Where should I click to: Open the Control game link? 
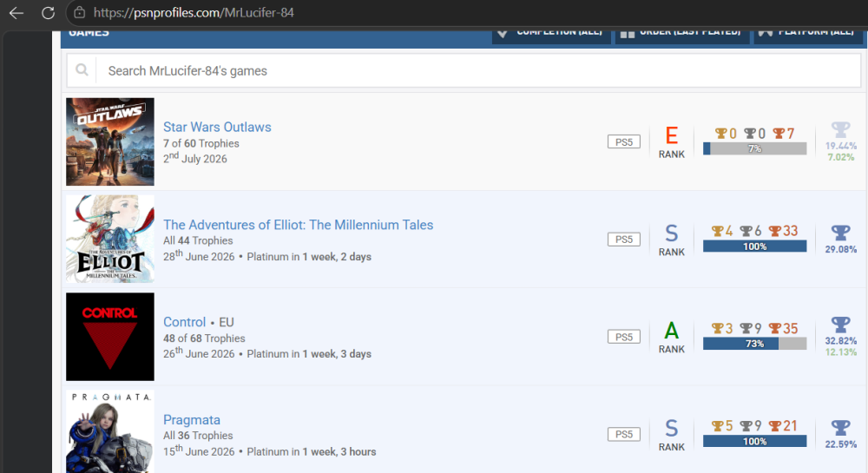[184, 322]
